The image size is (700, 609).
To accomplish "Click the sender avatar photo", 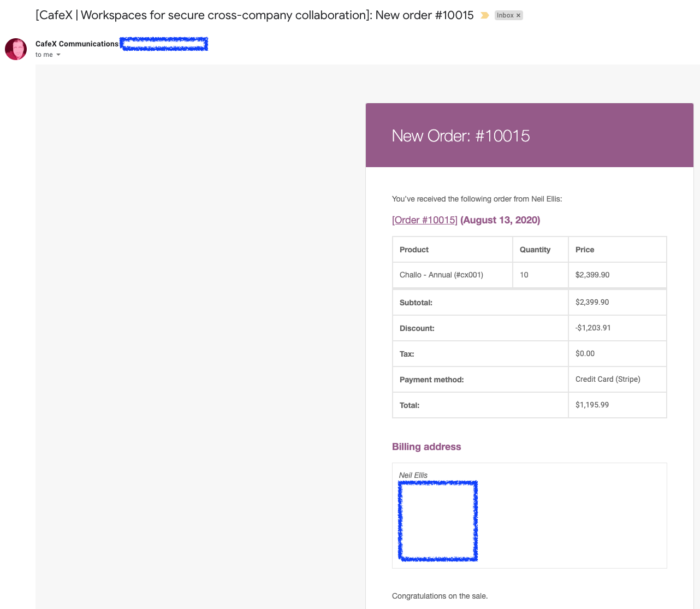I will coord(16,49).
